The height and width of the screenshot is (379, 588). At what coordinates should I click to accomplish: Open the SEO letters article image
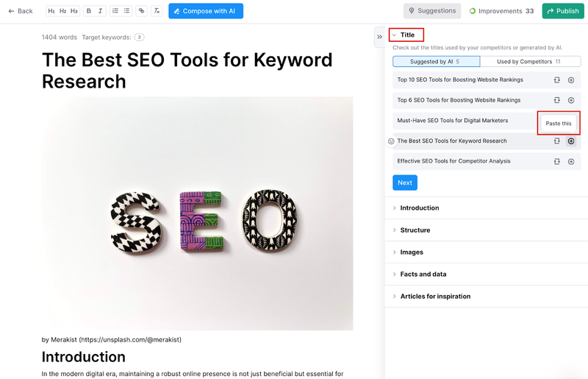[x=197, y=213]
